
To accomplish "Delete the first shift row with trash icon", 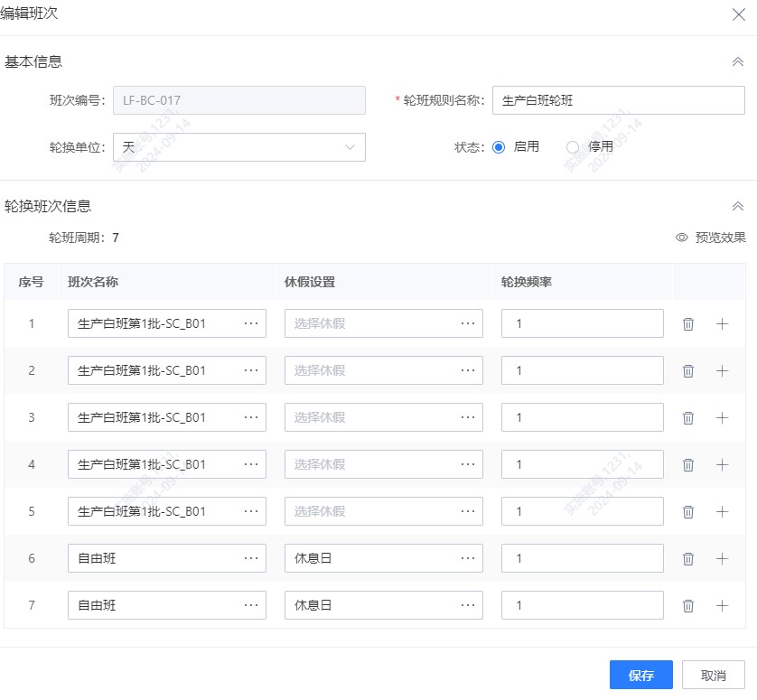I will tap(688, 322).
